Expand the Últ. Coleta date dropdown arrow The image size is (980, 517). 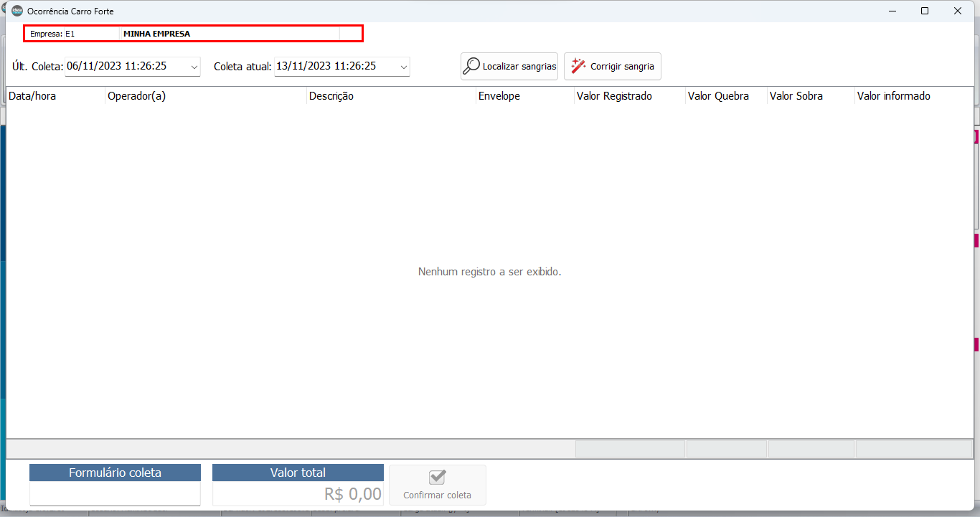(194, 67)
